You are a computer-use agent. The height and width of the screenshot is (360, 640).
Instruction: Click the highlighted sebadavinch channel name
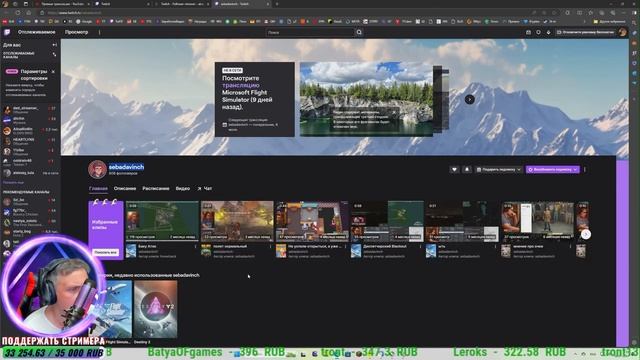(x=126, y=167)
